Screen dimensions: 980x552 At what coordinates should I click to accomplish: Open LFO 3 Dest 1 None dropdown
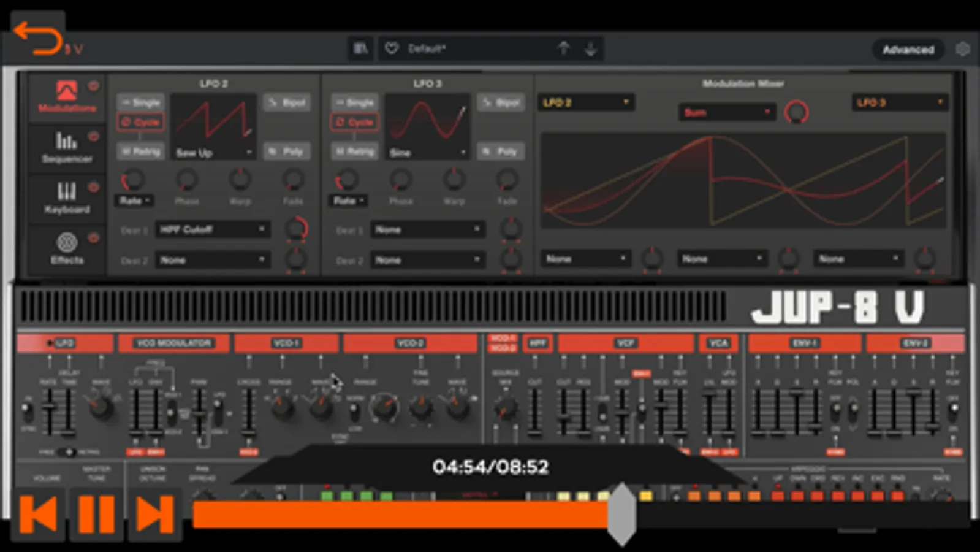point(427,229)
